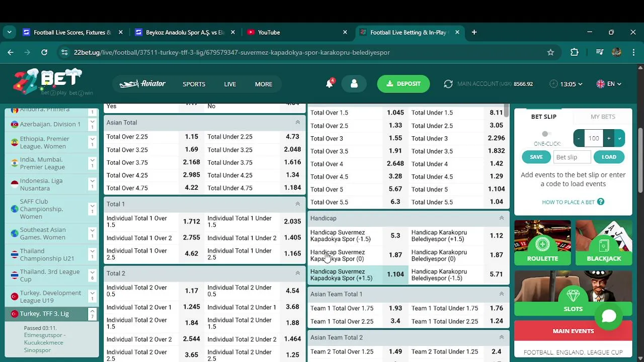Click the SAVE bet slip button
The width and height of the screenshot is (644, 362).
[x=536, y=157]
